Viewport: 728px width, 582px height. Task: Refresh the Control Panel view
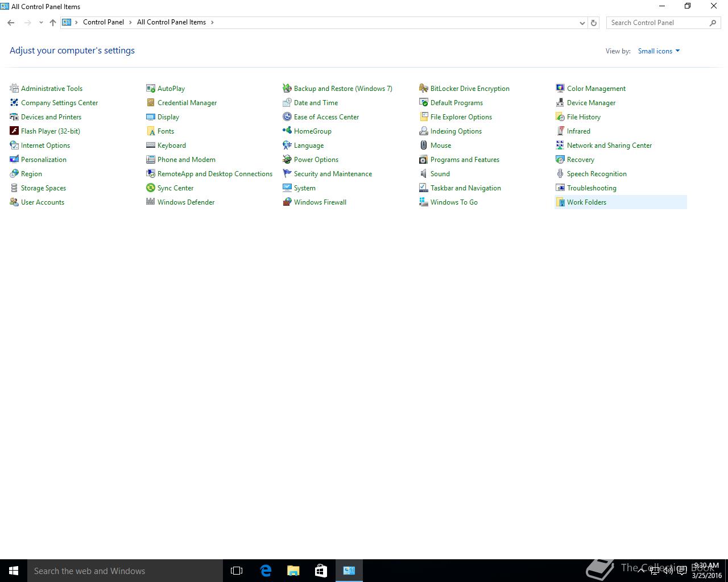pyautogui.click(x=594, y=23)
